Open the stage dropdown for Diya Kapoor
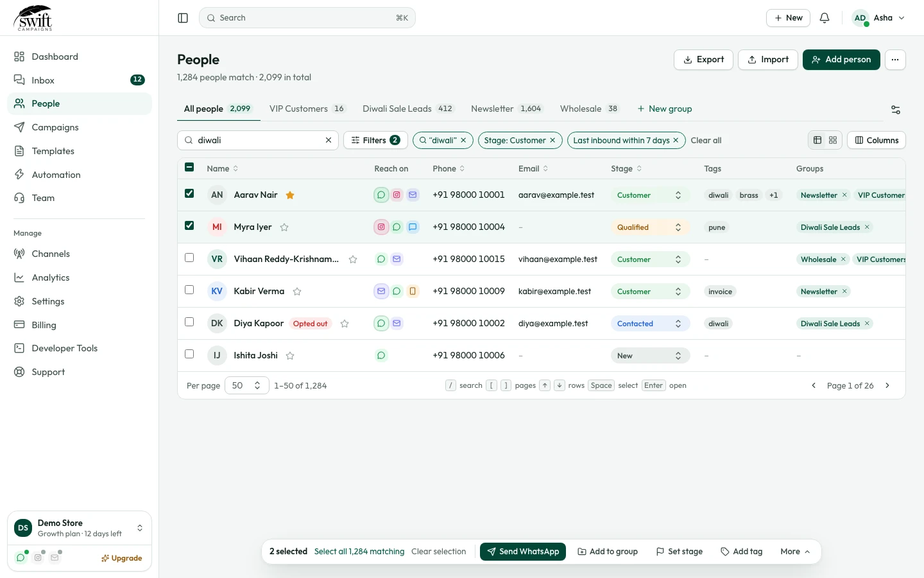Image resolution: width=924 pixels, height=578 pixels. pos(650,324)
